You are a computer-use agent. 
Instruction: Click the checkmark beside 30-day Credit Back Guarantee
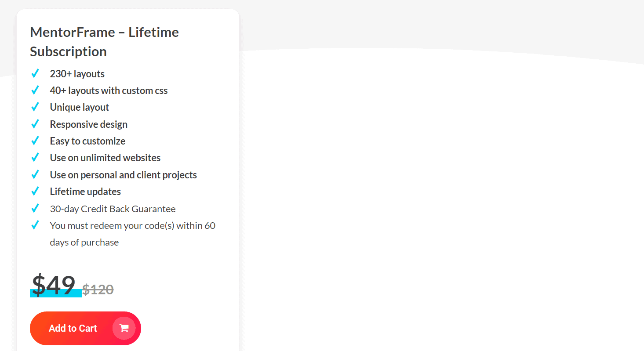pyautogui.click(x=35, y=208)
